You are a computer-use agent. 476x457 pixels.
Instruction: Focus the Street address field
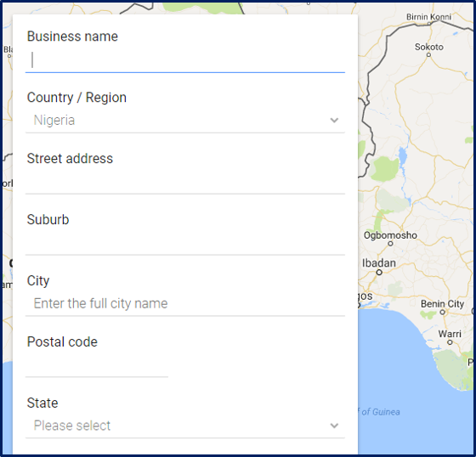185,182
